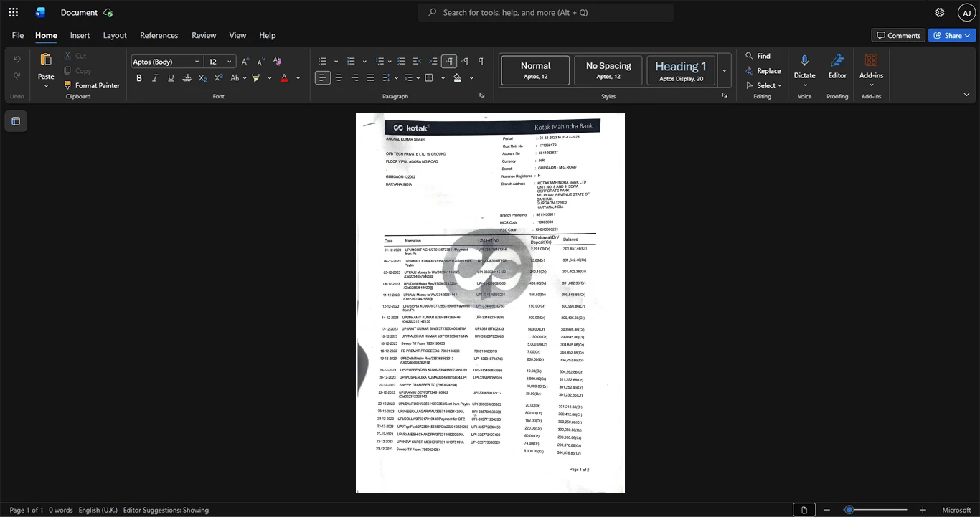Switch to the Layout tab
This screenshot has height=517, width=980.
click(x=115, y=35)
